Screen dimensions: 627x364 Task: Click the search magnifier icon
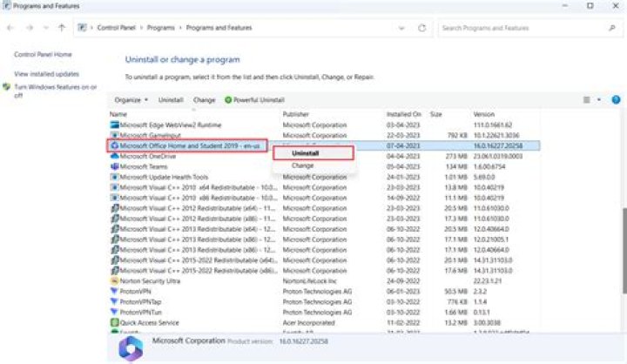coord(612,28)
